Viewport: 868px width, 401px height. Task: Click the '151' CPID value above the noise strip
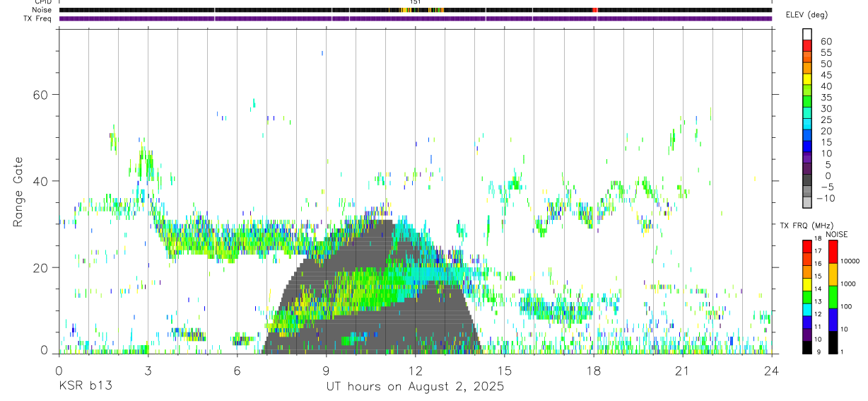click(416, 3)
